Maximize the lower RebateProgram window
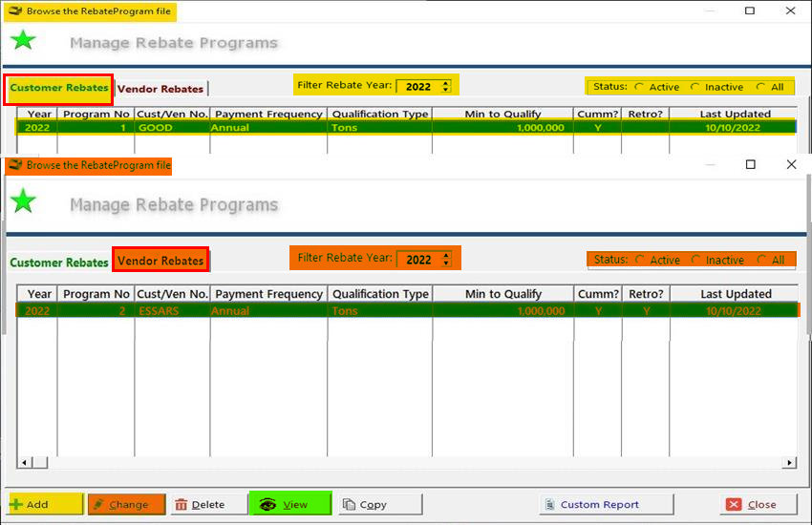Screen dimensions: 812x525 click(x=750, y=164)
